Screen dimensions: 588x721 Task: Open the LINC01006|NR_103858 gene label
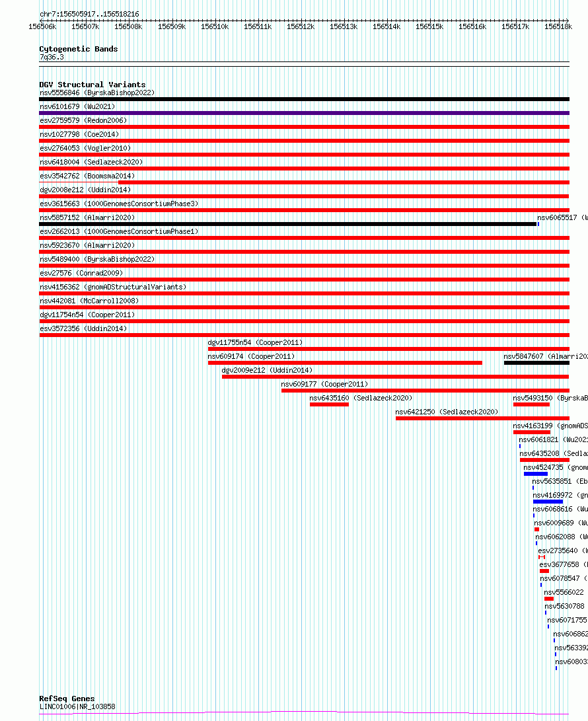click(x=78, y=706)
